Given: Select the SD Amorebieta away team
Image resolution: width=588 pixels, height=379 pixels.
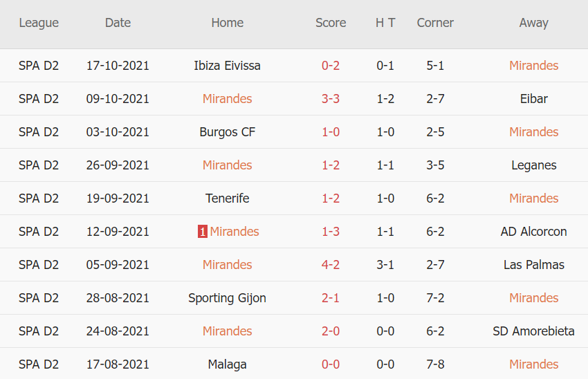Looking at the screenshot, I should (x=533, y=331).
